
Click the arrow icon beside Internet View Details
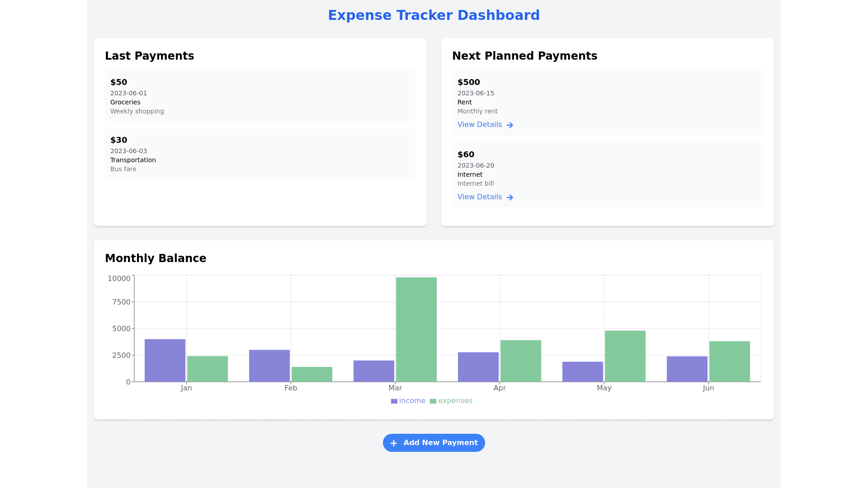coord(509,197)
